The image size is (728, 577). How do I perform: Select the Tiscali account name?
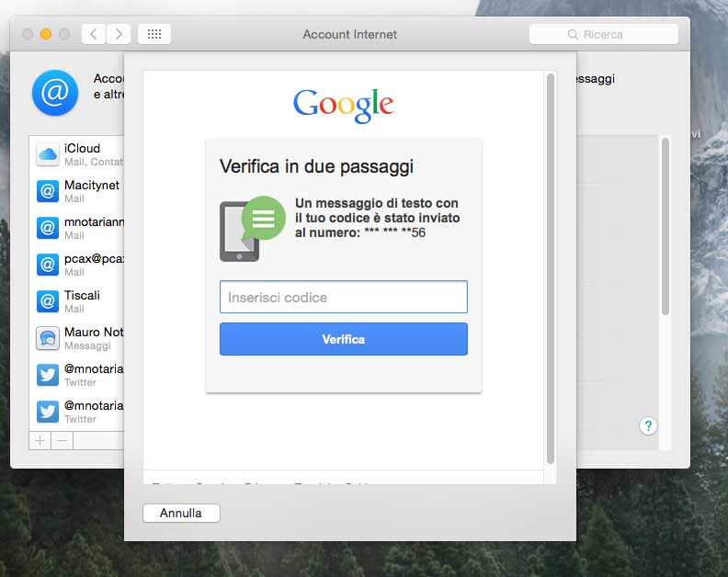82,295
